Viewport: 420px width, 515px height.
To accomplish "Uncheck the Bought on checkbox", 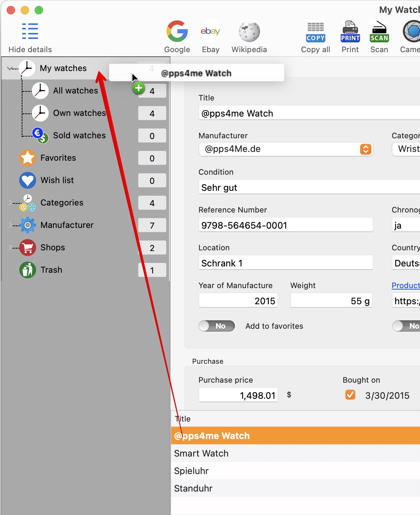I will pyautogui.click(x=350, y=395).
